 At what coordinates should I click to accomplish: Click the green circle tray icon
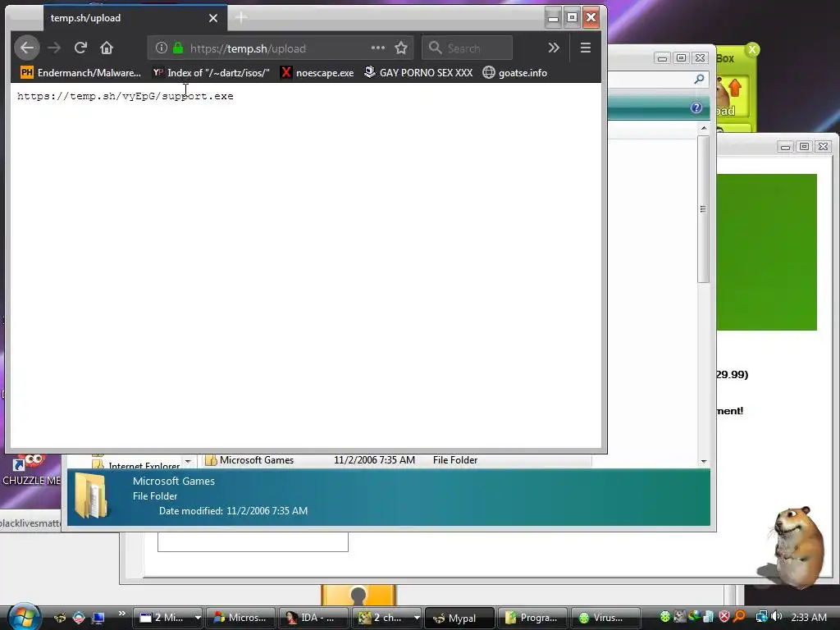pyautogui.click(x=664, y=617)
